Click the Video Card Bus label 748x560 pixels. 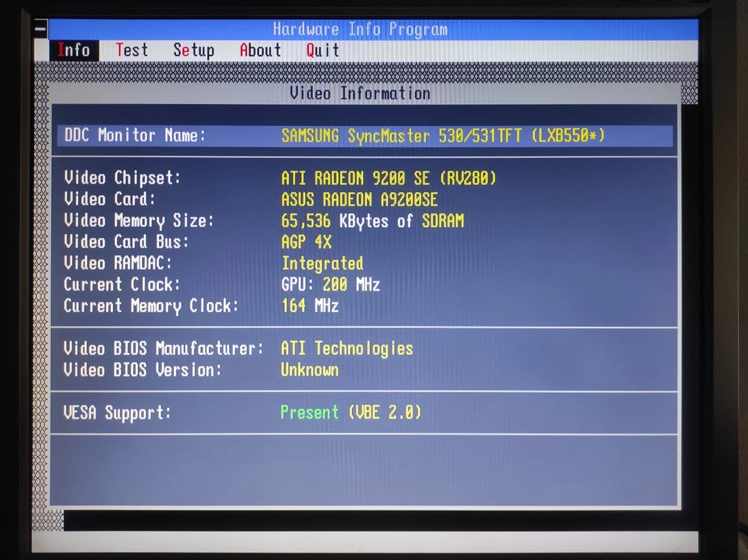(126, 241)
